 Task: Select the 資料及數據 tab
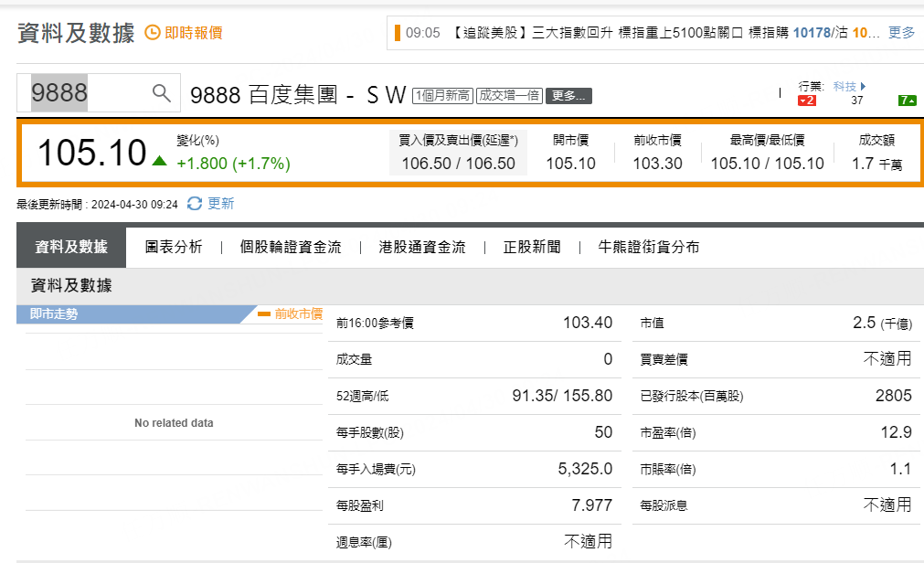71,247
